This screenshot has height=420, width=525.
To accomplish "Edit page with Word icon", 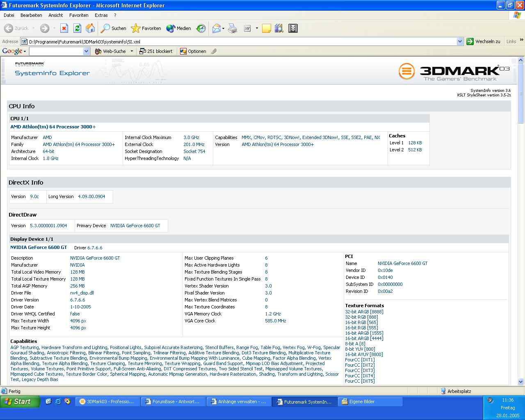I will point(247,28).
